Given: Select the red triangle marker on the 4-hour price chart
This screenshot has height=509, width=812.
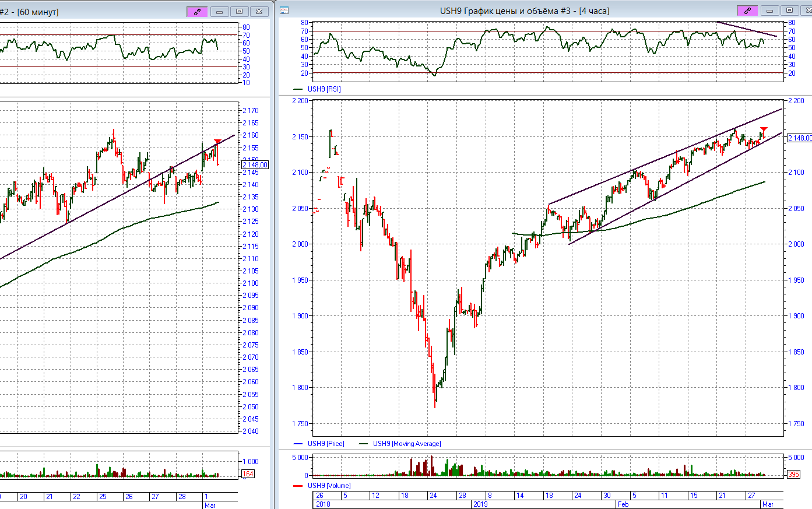Looking at the screenshot, I should pyautogui.click(x=764, y=129).
